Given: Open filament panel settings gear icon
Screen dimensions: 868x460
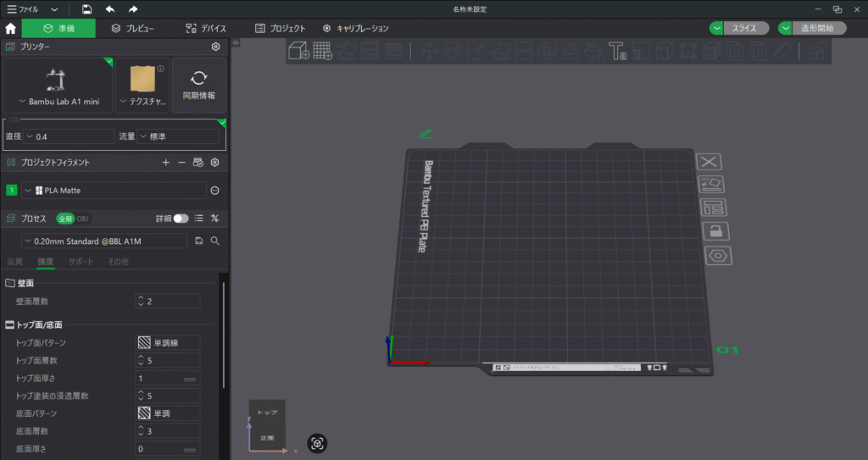Looking at the screenshot, I should pyautogui.click(x=214, y=162).
